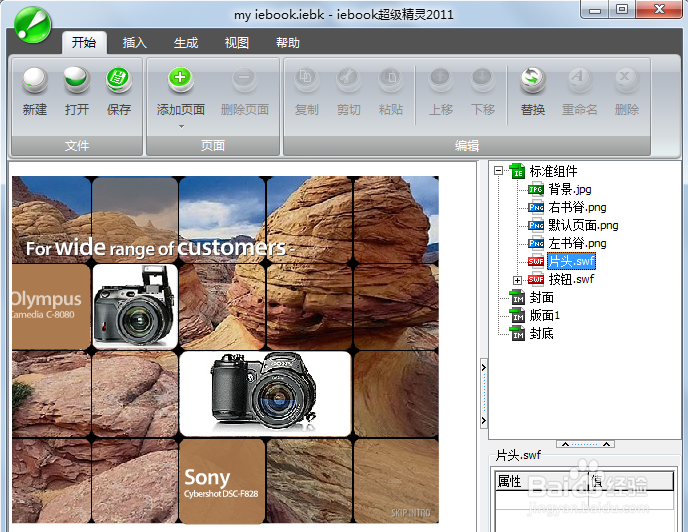Click the 新建 (New) icon

35,80
